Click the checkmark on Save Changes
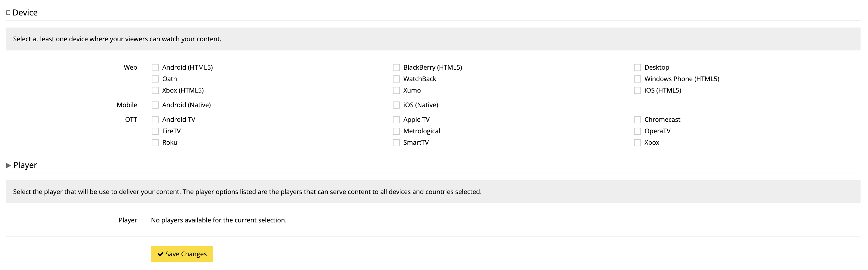 click(x=160, y=254)
